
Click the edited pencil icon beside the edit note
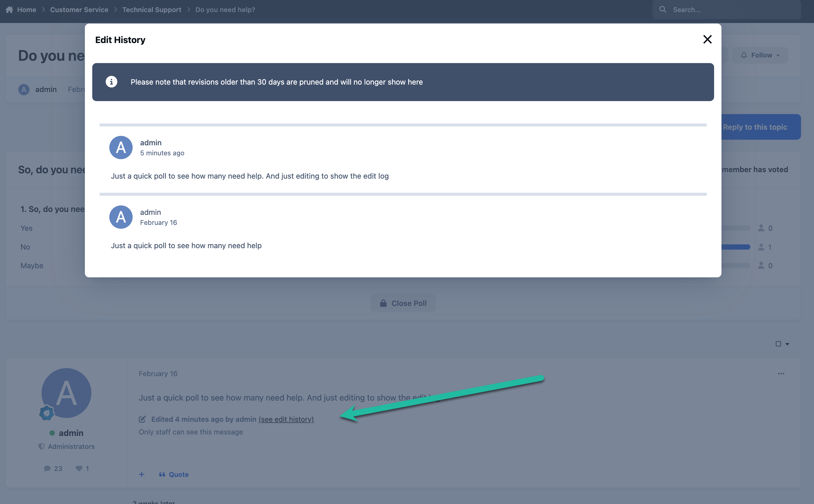coord(142,419)
